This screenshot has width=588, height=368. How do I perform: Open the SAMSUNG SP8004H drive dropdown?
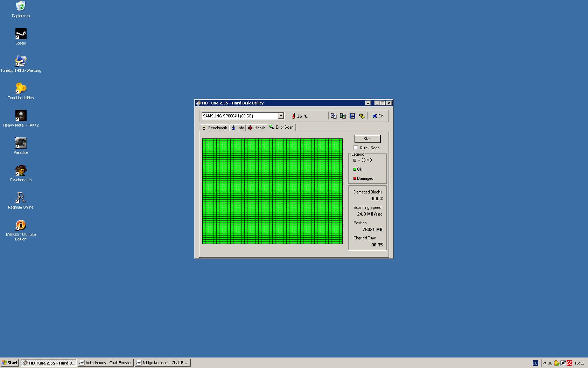coord(281,116)
